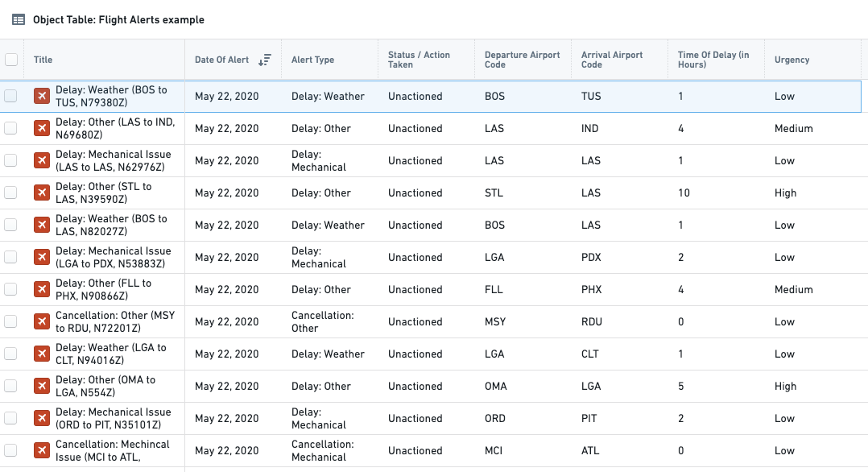The width and height of the screenshot is (868, 472).
Task: Select the checkbox for LAS to IND alert
Action: (10, 128)
